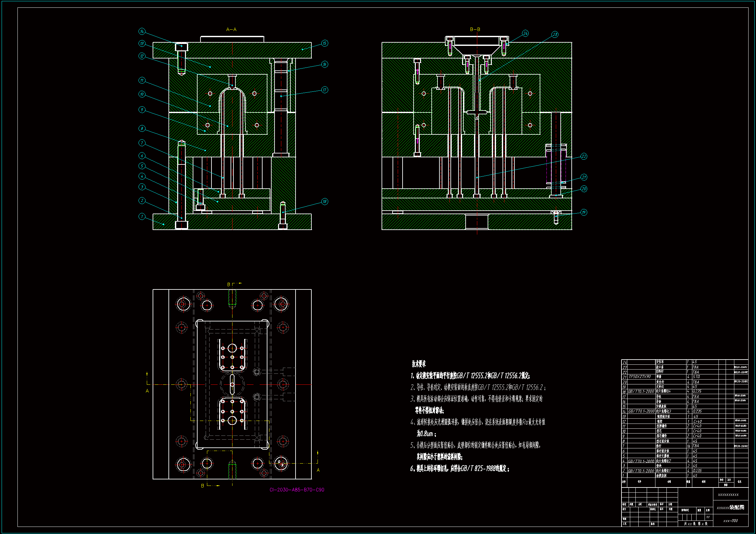
Task: Select TF50X27X90 spring entry in parts list
Action: click(x=640, y=376)
